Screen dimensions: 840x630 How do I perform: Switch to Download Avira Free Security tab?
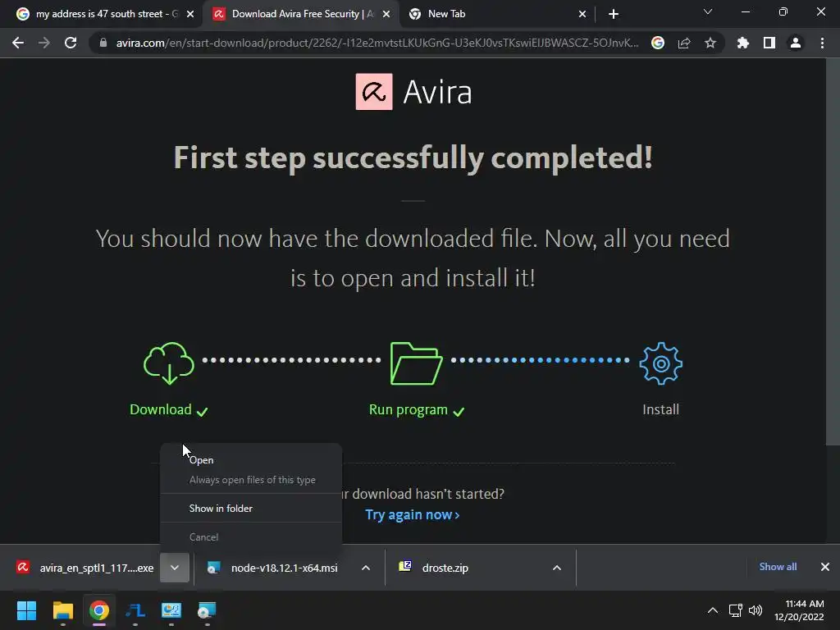click(x=303, y=14)
